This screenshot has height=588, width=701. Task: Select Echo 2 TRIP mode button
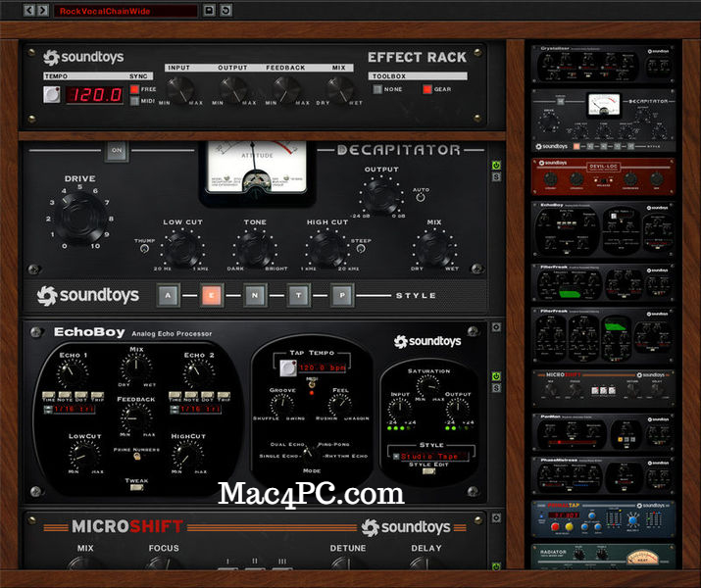[224, 395]
